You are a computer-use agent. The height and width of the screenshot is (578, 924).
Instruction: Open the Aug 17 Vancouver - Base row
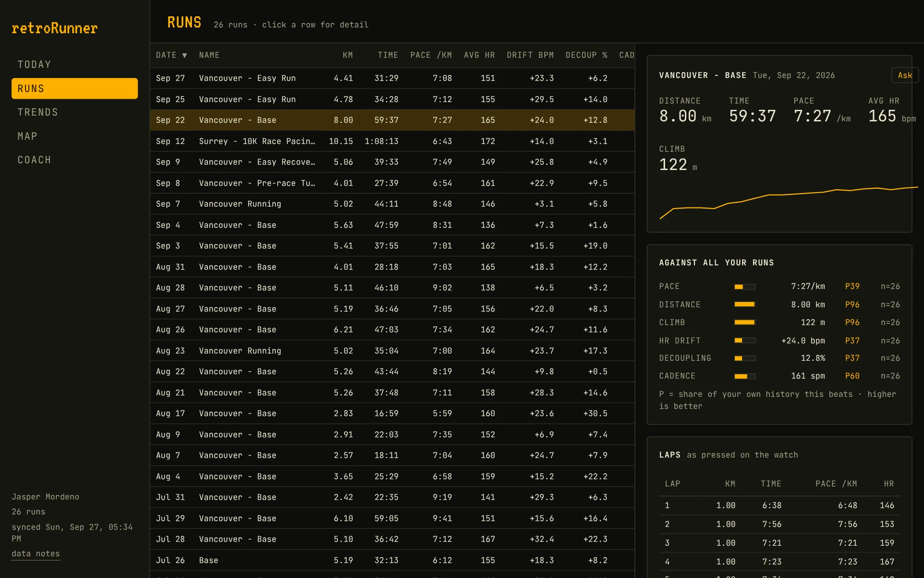tap(392, 413)
